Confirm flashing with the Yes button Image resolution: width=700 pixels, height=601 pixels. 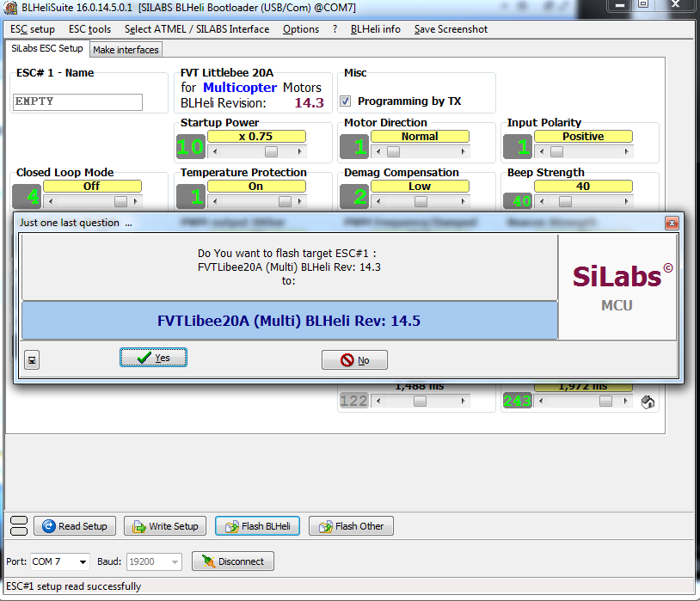pyautogui.click(x=153, y=358)
